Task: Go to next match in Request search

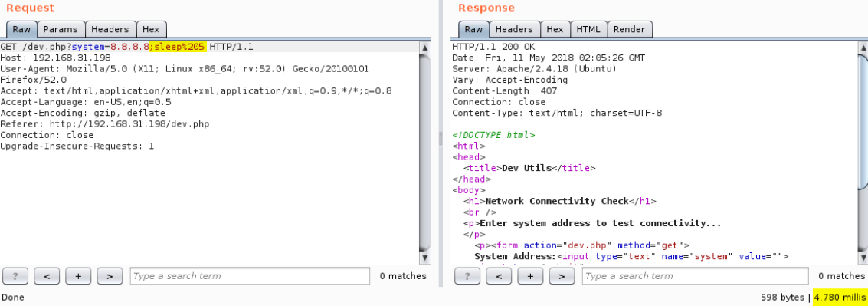Action: tap(110, 275)
